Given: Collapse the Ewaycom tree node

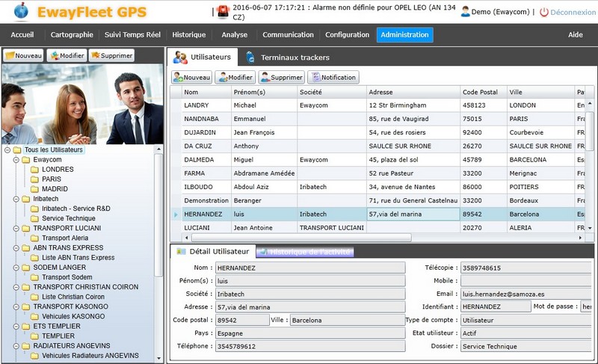Looking at the screenshot, I should [16, 160].
